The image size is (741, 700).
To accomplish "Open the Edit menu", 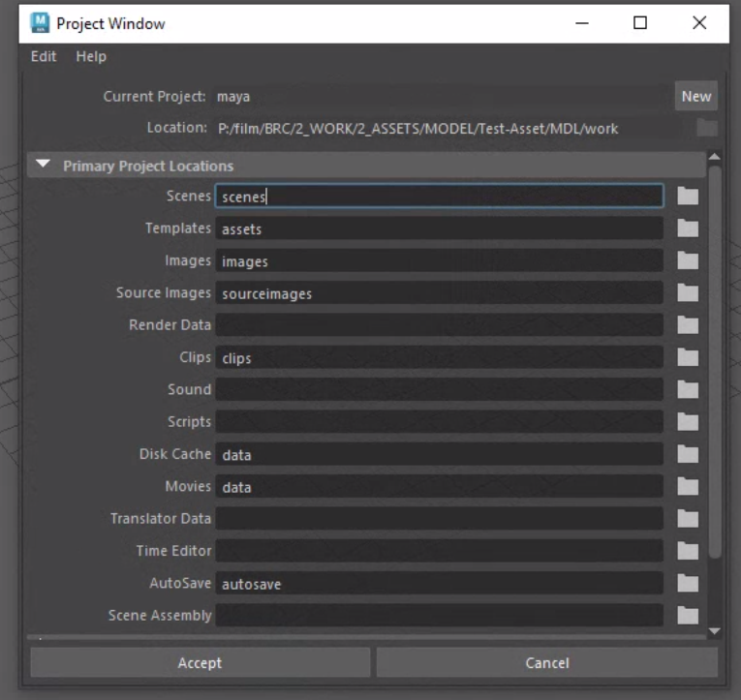I will pos(44,56).
